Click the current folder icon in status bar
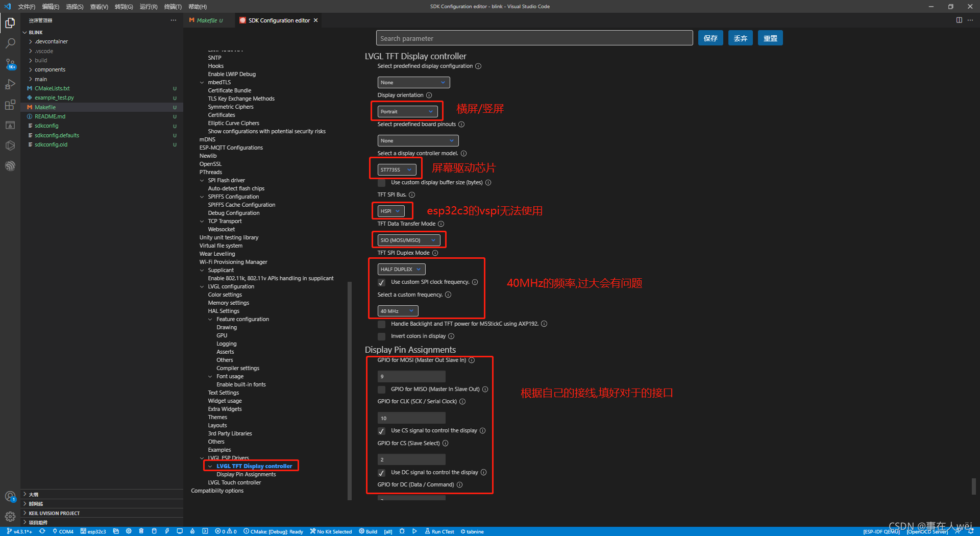The width and height of the screenshot is (980, 536). click(116, 531)
